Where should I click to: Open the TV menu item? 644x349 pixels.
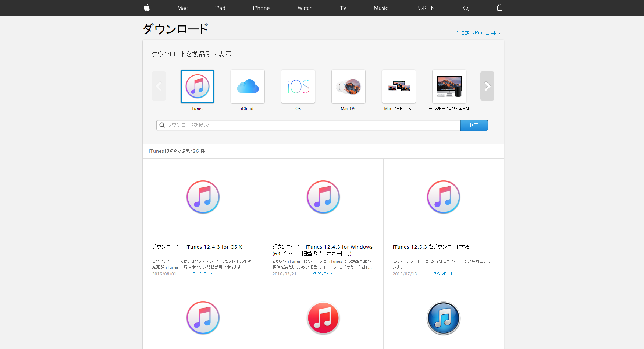click(343, 8)
